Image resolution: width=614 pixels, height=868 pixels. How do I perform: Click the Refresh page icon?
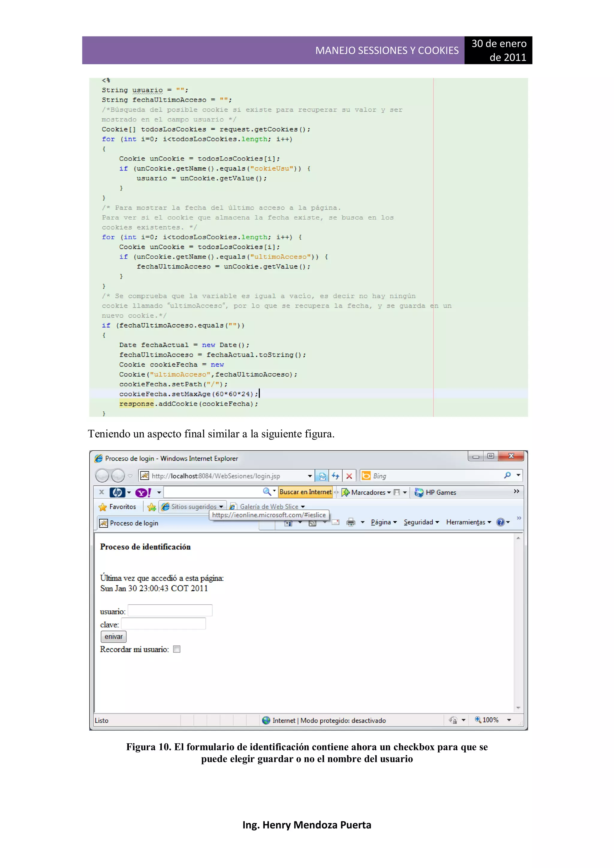tap(335, 476)
